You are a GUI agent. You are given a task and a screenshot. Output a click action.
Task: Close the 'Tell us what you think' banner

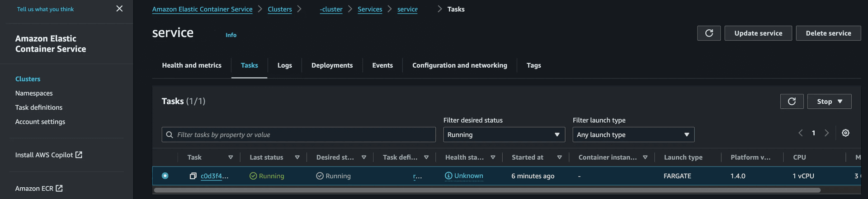[119, 9]
